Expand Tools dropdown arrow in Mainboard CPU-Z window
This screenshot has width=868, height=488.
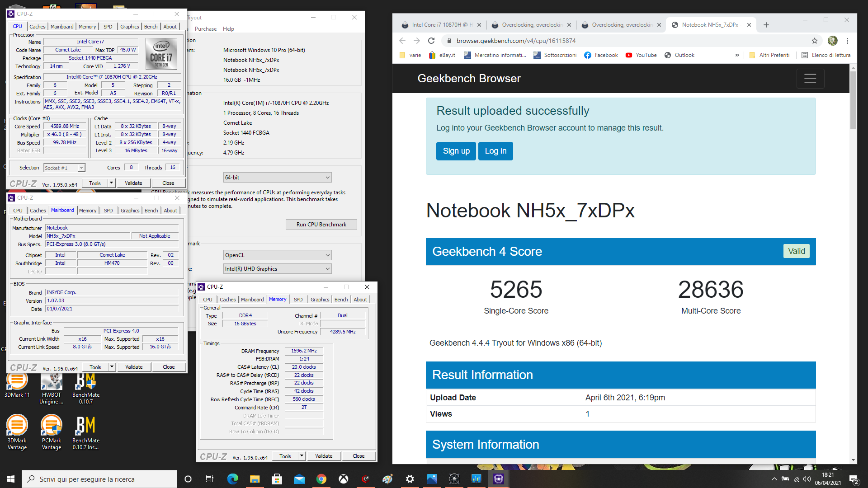pyautogui.click(x=112, y=367)
